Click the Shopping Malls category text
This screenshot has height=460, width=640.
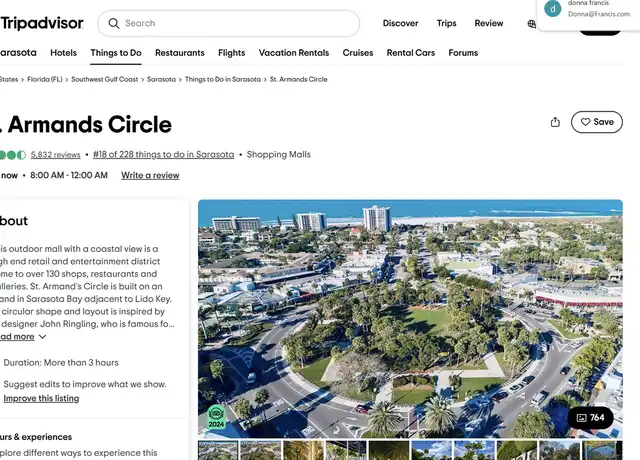coord(279,154)
